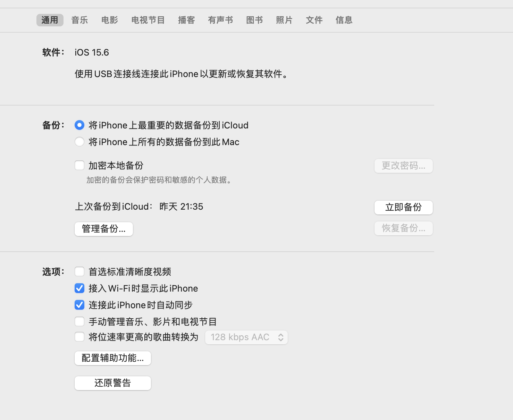Viewport: 513px width, 420px height.
Task: Switch to the 音乐 tab
Action: tap(79, 20)
